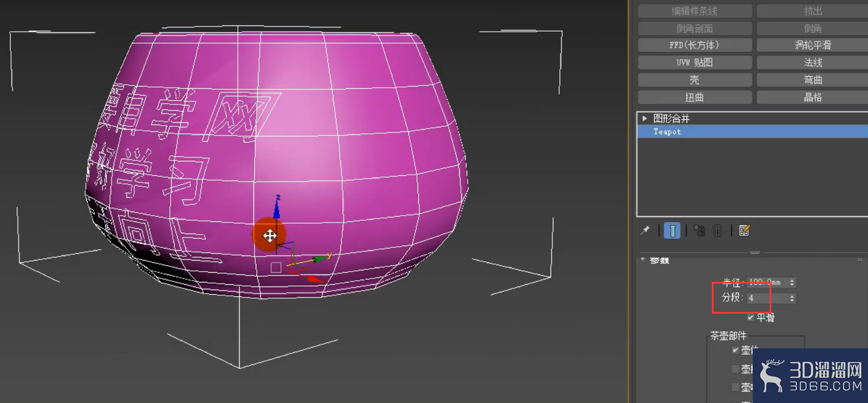Remove modifier using the trash icon
This screenshot has width=868, height=403.
click(718, 231)
